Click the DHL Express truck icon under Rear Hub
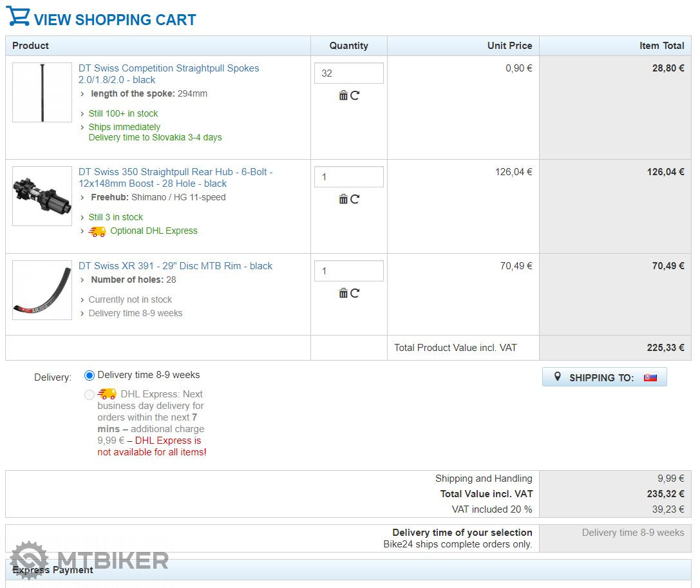700x588 pixels. 97,231
